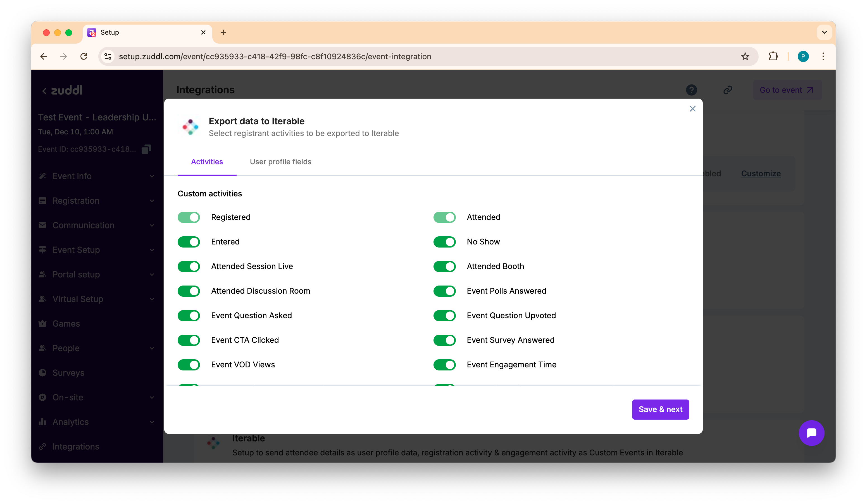Close the Export data to Iterable dialog
The height and width of the screenshot is (504, 867).
692,109
